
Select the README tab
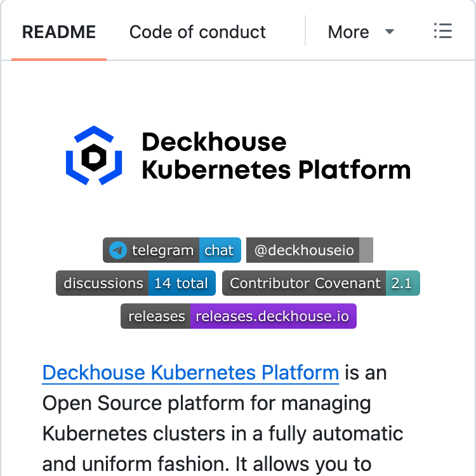[59, 32]
